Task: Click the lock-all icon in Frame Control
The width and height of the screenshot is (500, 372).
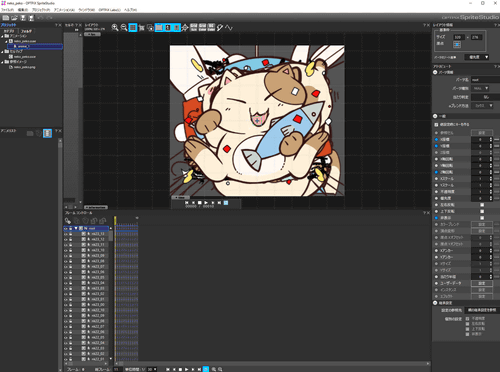Action: coord(94,221)
